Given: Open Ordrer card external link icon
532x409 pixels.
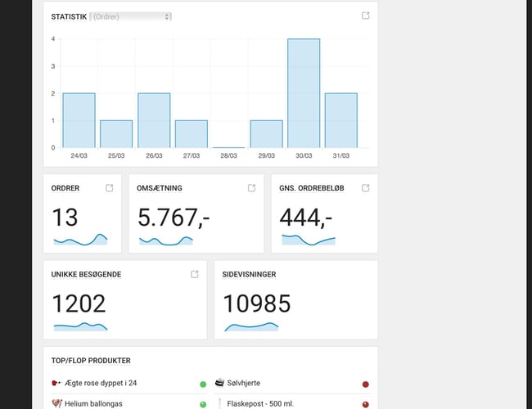Looking at the screenshot, I should coord(110,188).
